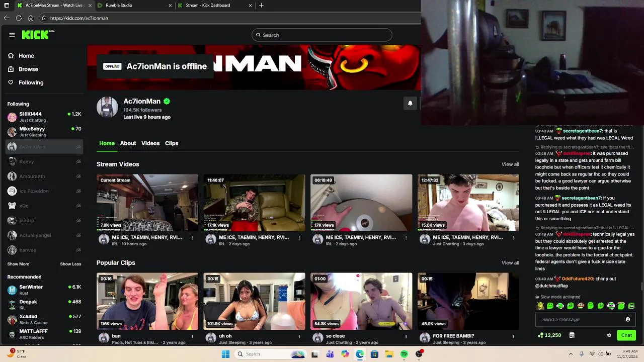
Task: Open OBS Studio from the taskbar
Action: pos(419,354)
